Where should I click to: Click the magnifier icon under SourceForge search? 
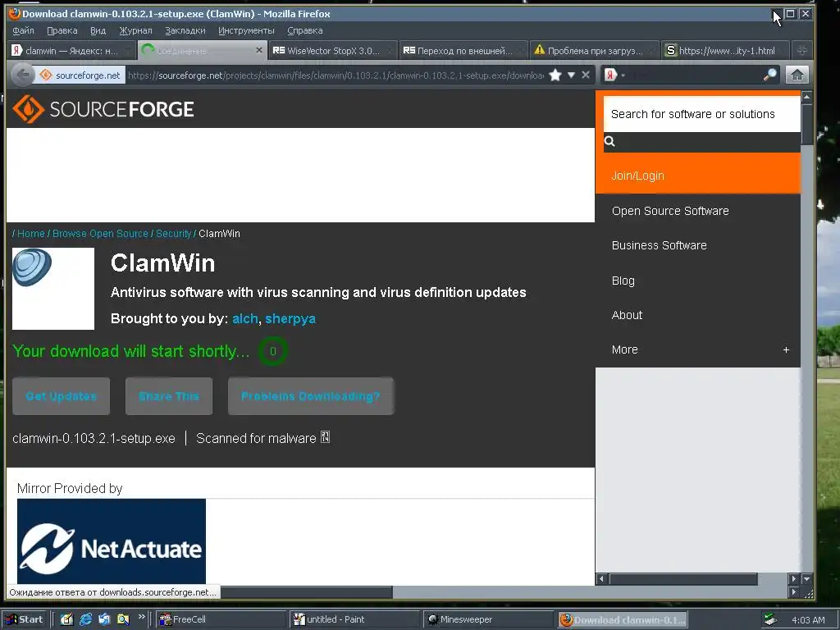(609, 141)
